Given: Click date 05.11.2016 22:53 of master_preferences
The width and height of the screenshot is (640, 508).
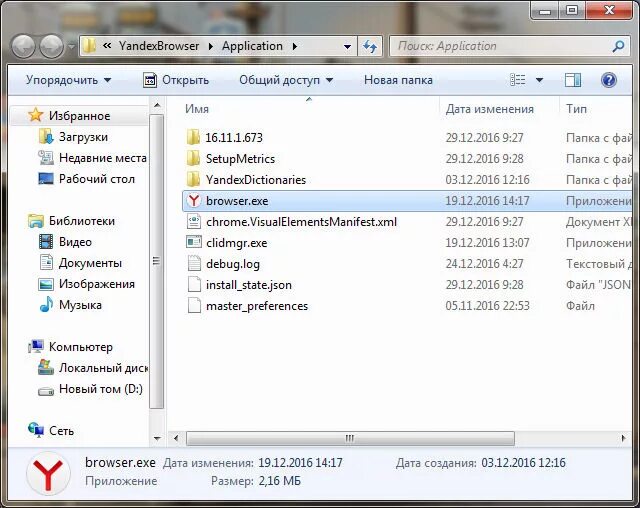Looking at the screenshot, I should [487, 306].
